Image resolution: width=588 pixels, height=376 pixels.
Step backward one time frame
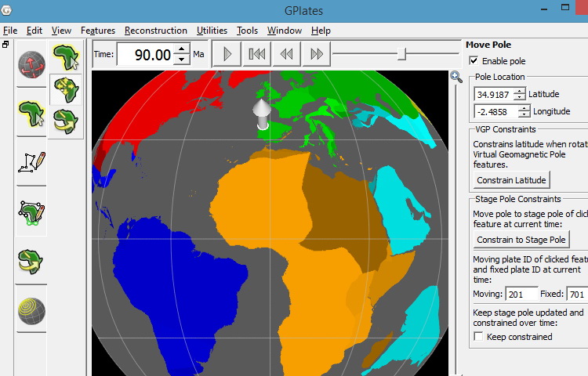[286, 54]
